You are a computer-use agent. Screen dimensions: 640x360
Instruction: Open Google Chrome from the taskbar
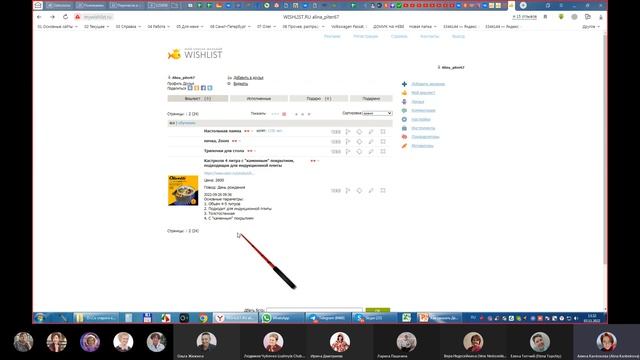203,318
